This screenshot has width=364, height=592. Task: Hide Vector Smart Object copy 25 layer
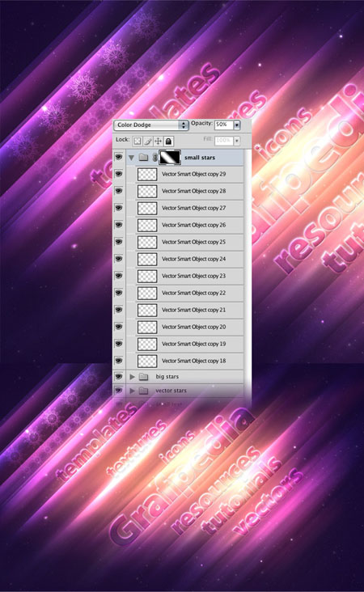[x=119, y=242]
